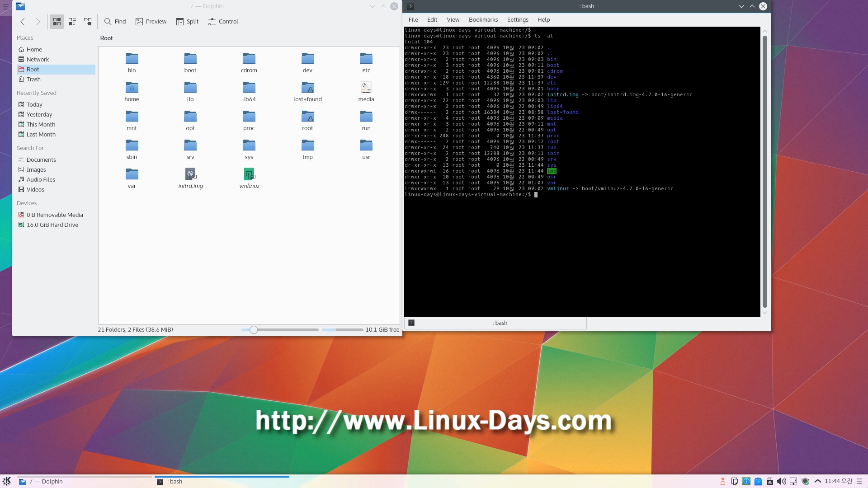
Task: Open the Konsole Help menu
Action: point(543,20)
